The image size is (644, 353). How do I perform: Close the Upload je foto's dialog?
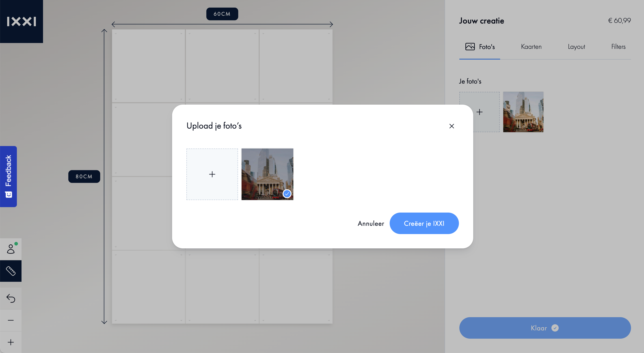coord(452,126)
